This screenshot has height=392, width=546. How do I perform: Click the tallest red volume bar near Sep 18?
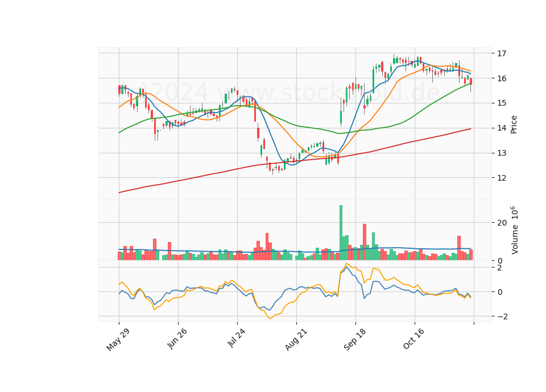(x=365, y=242)
